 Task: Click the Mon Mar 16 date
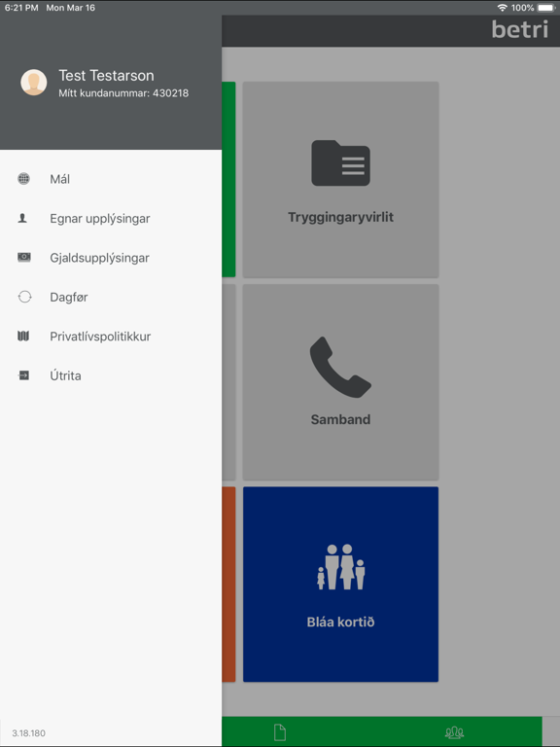70,8
